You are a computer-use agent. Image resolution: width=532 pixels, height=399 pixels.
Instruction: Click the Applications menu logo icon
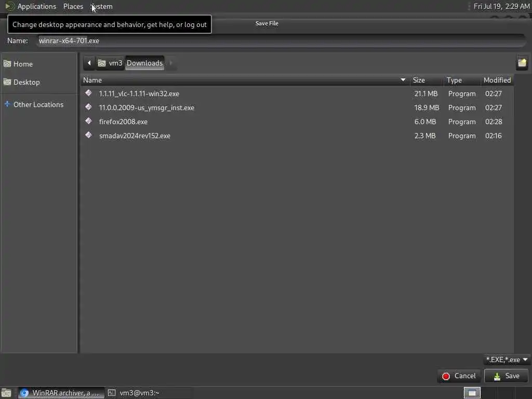click(x=9, y=6)
